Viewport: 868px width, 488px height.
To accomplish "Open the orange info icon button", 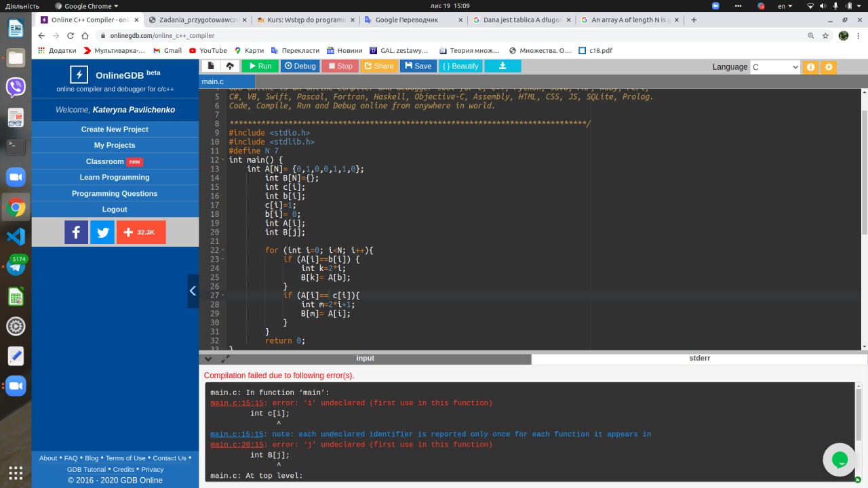I will pos(810,66).
